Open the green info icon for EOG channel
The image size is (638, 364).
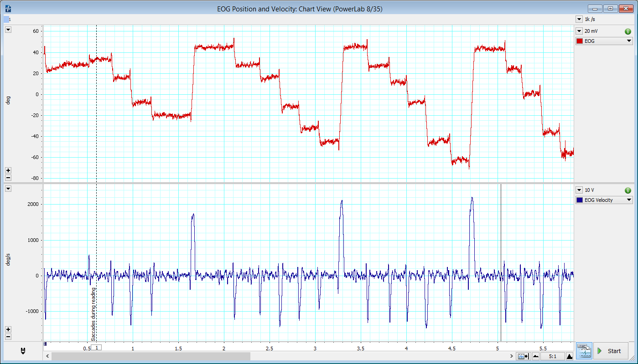point(628,31)
